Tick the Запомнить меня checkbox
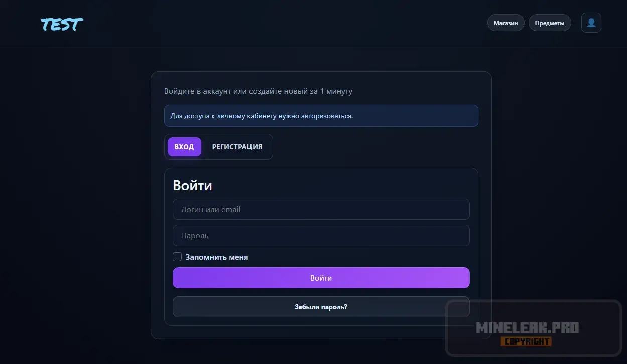This screenshot has height=364, width=627. [177, 257]
